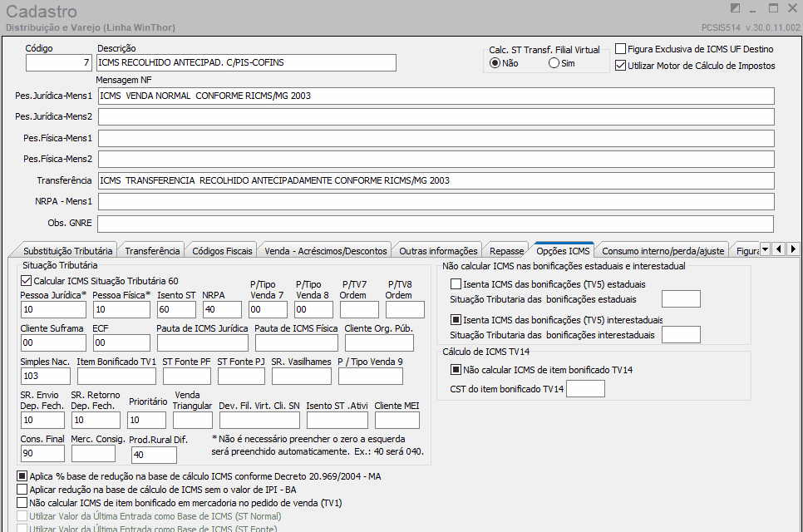Screen dimensions: 803x532
Task: Click the Código input field
Action: click(59, 63)
